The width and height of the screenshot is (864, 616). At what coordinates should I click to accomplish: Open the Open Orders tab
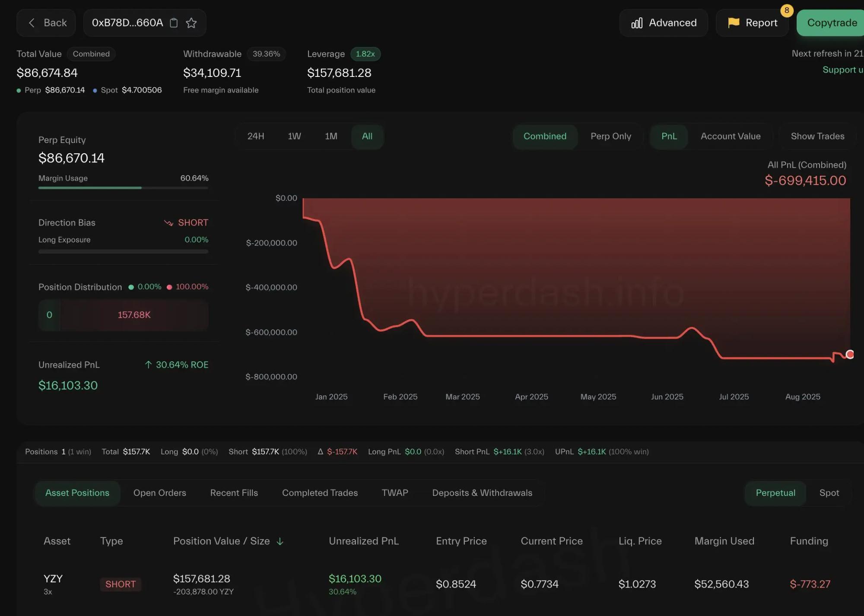click(160, 493)
